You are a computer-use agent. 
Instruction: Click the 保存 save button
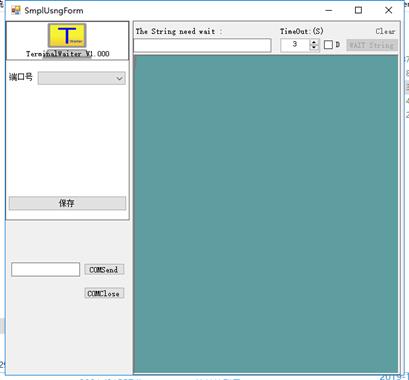[67, 203]
